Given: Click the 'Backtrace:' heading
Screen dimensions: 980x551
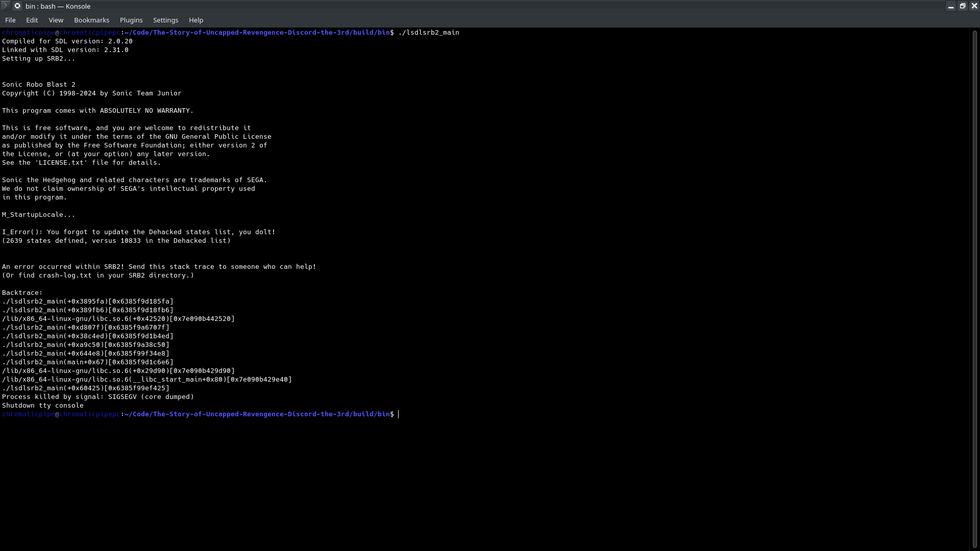Looking at the screenshot, I should (22, 293).
